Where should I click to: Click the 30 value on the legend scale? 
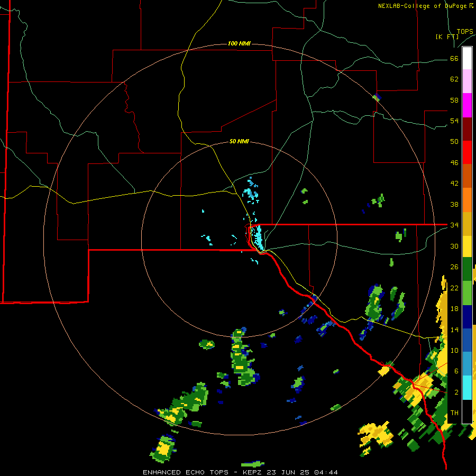coord(454,246)
